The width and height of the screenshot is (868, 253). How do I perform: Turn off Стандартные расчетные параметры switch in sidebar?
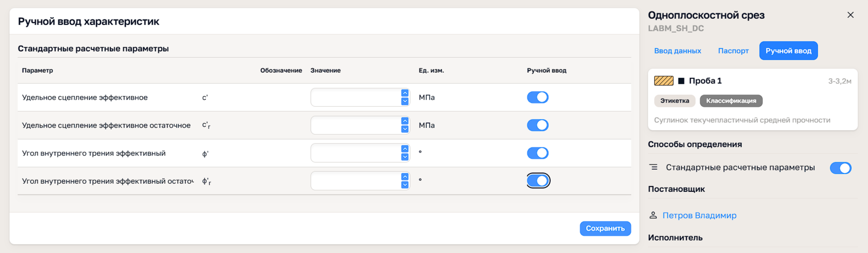coord(840,168)
